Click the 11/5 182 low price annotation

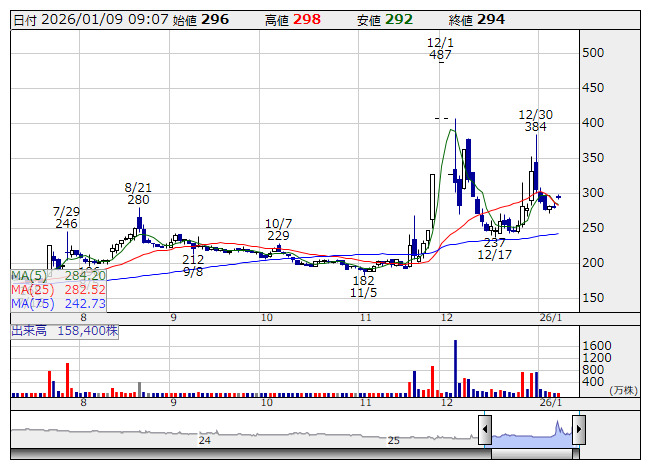pyautogui.click(x=362, y=287)
